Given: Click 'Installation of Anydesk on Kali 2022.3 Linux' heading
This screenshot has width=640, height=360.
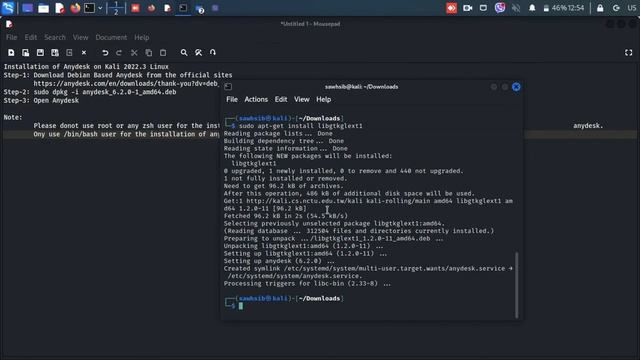Looking at the screenshot, I should [86, 67].
